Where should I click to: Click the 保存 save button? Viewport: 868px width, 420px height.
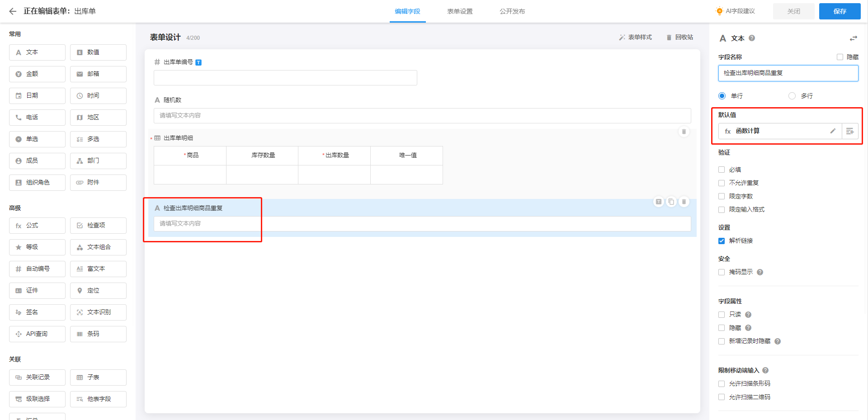click(840, 11)
